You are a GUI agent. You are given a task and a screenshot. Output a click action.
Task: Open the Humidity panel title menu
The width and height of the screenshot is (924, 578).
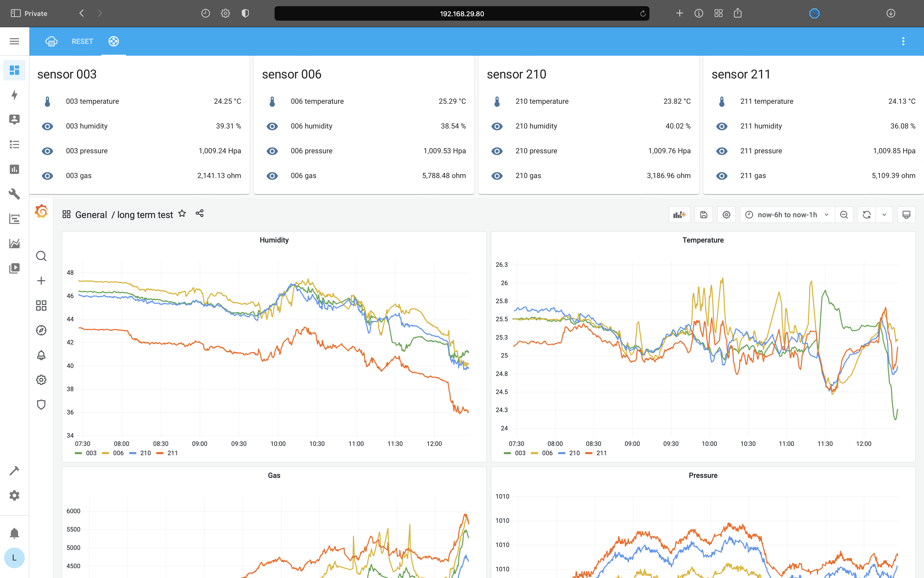274,240
